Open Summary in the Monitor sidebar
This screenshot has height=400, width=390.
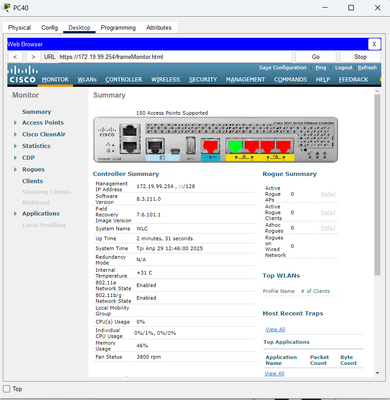37,112
